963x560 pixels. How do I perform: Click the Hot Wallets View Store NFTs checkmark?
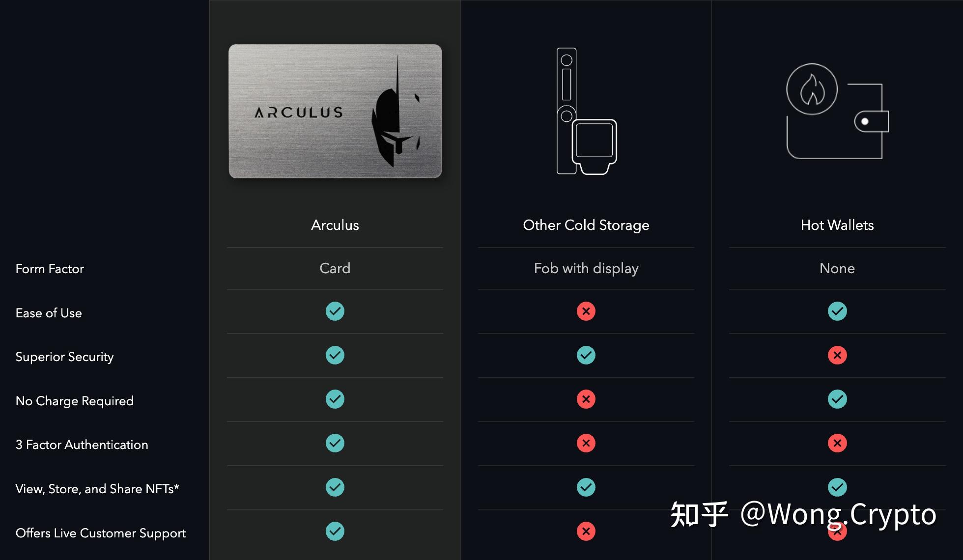tap(836, 487)
